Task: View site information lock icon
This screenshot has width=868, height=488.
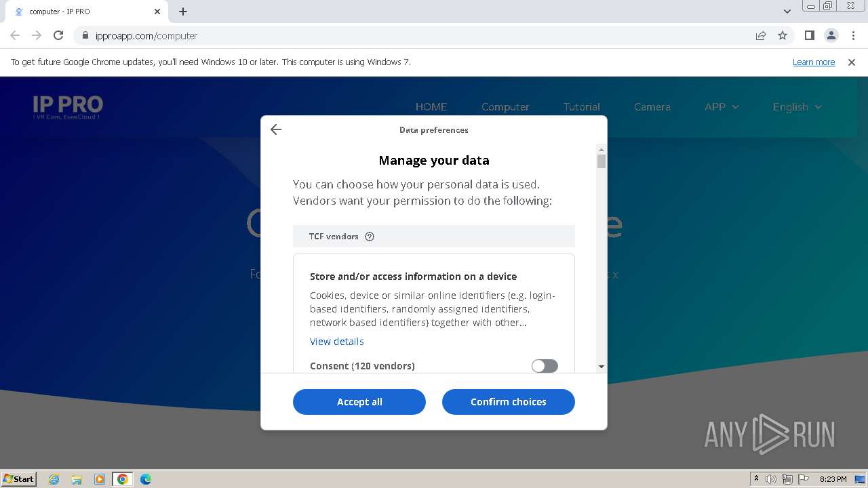Action: pos(85,36)
